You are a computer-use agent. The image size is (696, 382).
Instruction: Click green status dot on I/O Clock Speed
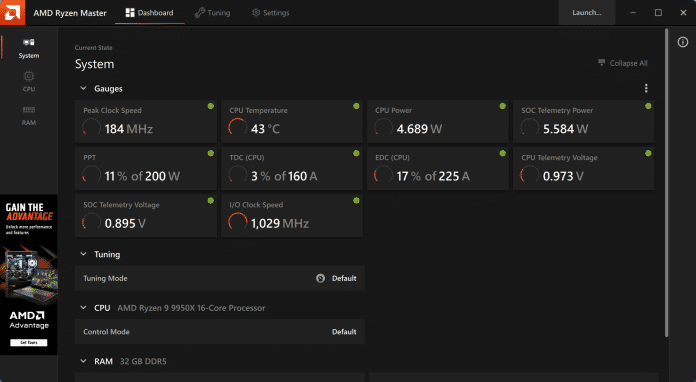coord(356,201)
